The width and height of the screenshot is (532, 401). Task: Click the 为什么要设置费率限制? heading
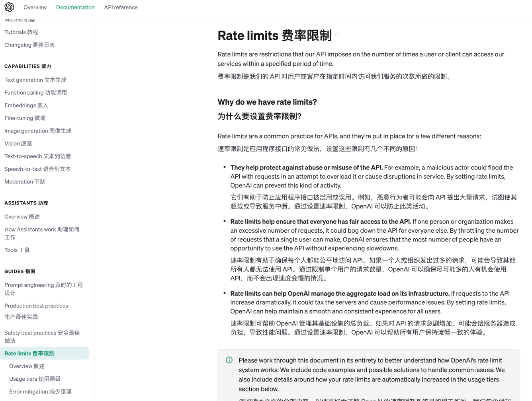click(259, 117)
